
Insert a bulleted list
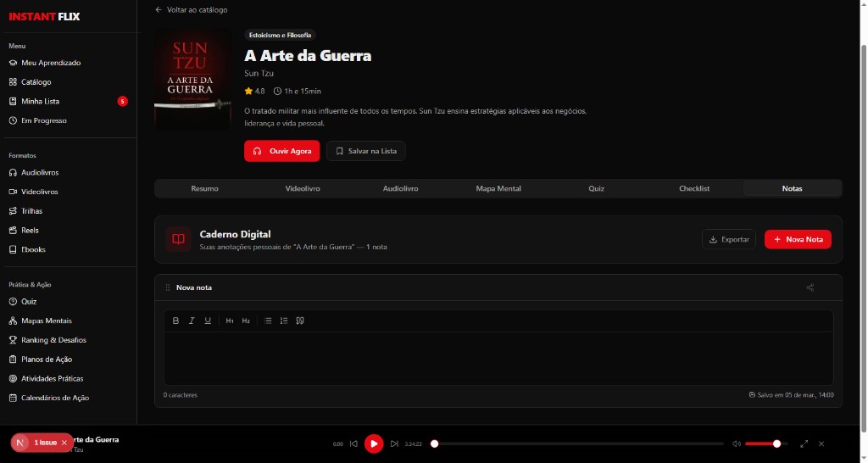(x=268, y=321)
